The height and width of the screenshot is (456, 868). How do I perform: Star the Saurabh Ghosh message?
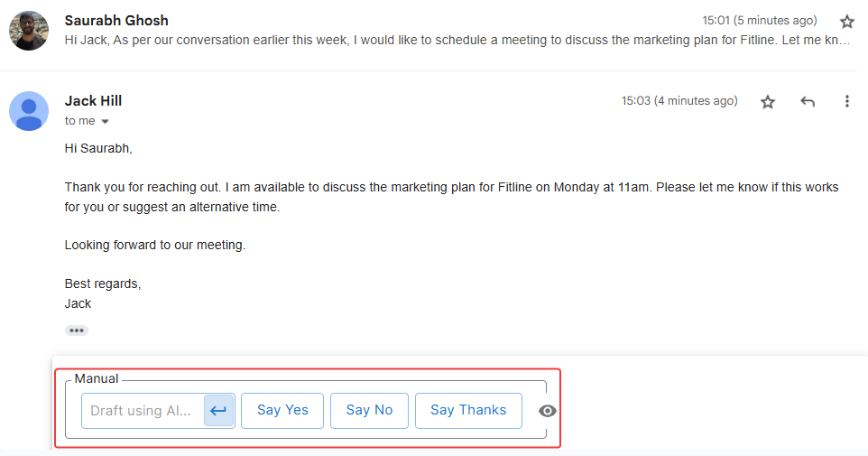click(846, 21)
